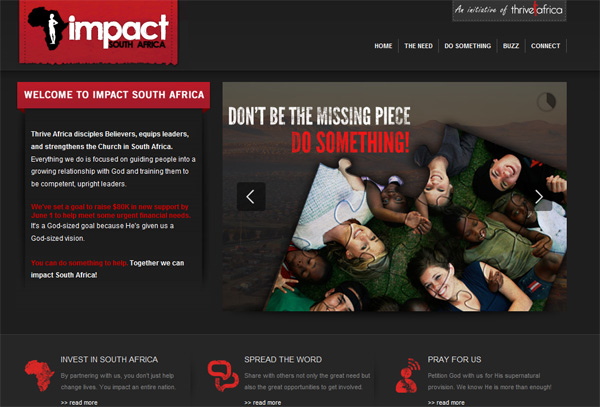
Task: Read more under Invest in South Africa
Action: (79, 402)
